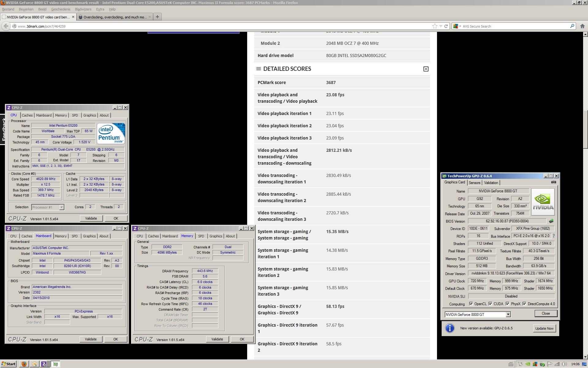Click the AVG tray icon

[535, 364]
